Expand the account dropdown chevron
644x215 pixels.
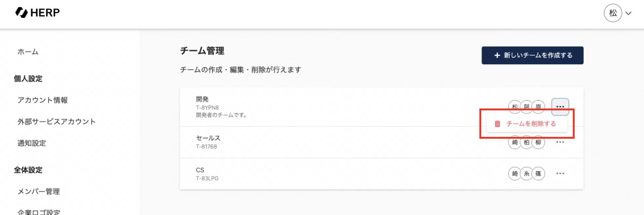628,13
